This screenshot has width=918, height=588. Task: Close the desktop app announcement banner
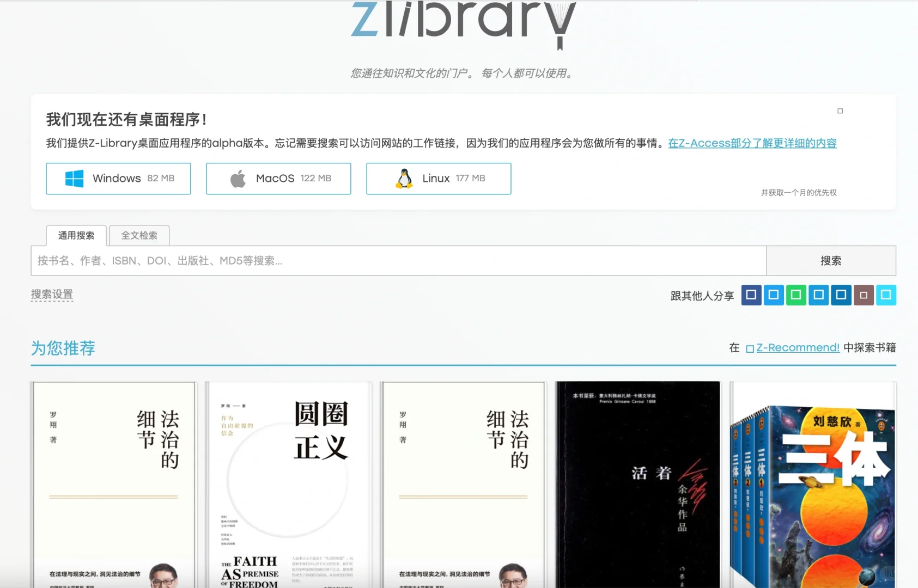point(840,111)
